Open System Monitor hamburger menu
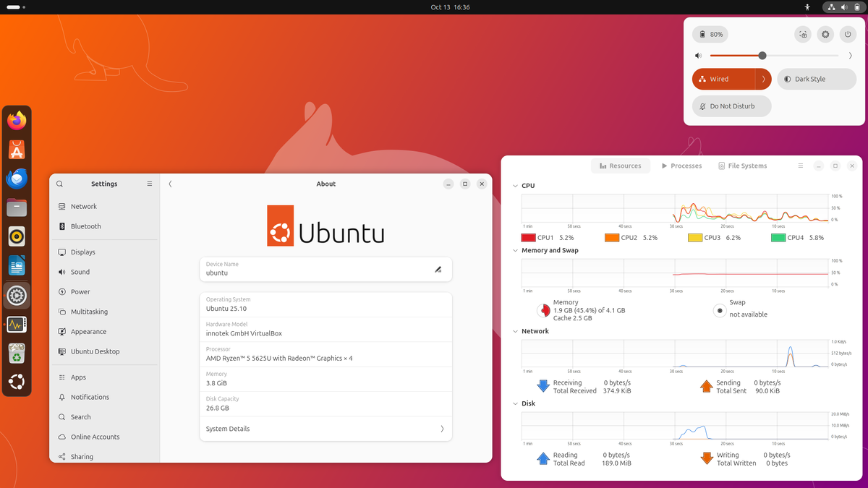 (801, 166)
